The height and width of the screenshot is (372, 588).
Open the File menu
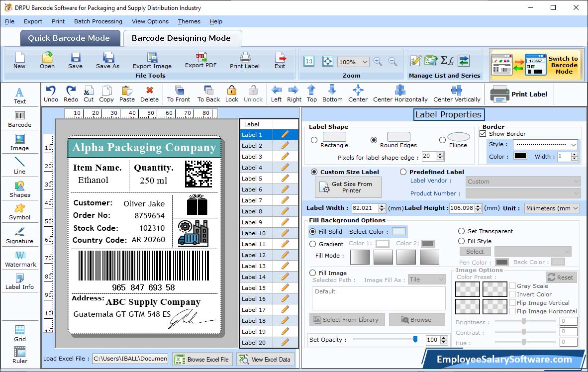(x=9, y=21)
